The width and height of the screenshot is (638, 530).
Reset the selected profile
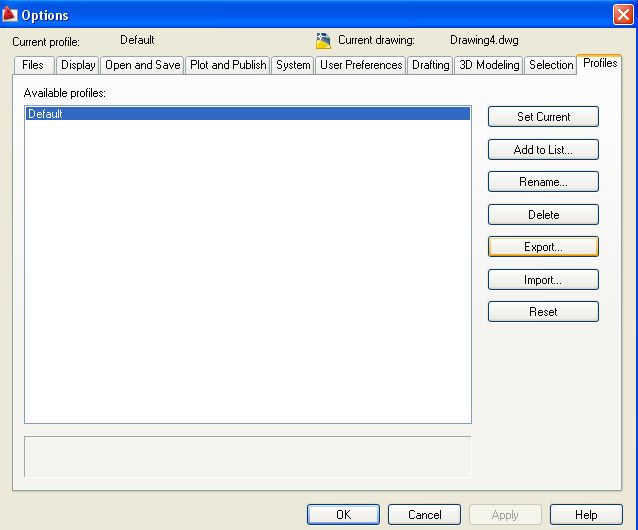pyautogui.click(x=543, y=312)
